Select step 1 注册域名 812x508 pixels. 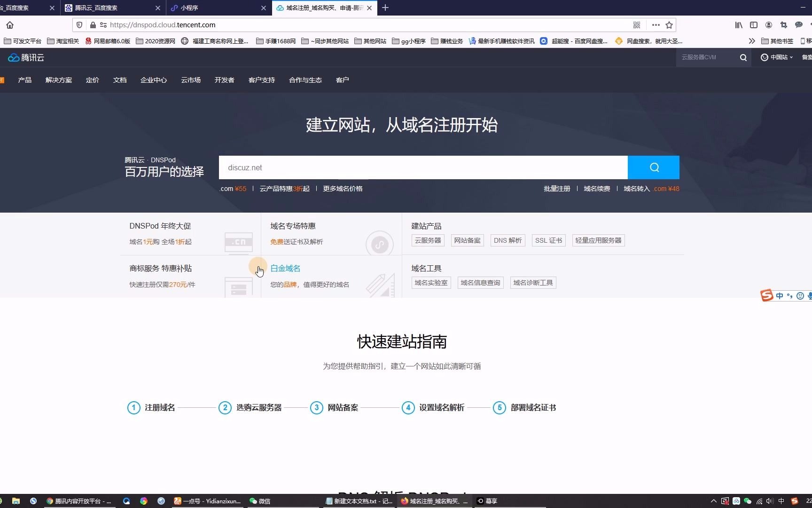(151, 407)
